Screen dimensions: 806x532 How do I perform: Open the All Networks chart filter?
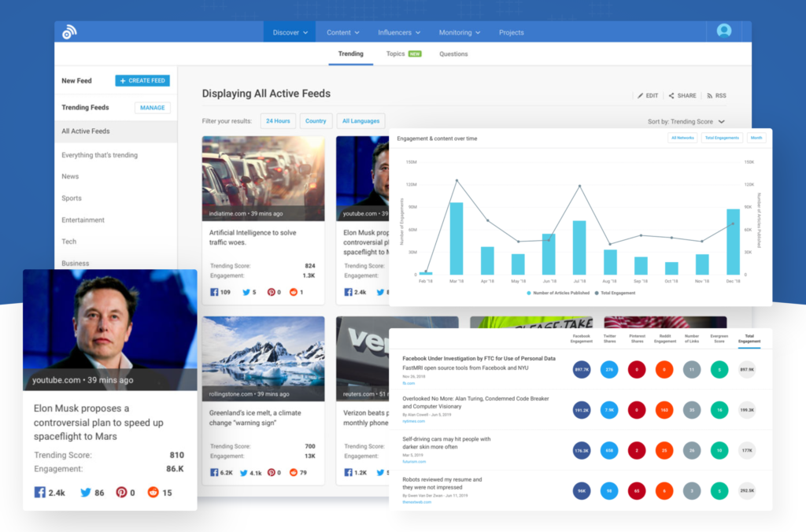coord(682,138)
